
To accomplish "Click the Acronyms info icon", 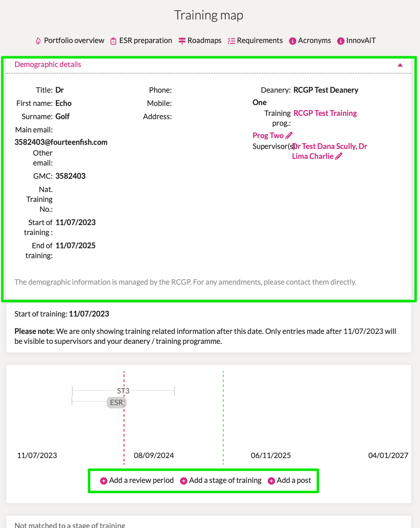I will click(x=293, y=41).
